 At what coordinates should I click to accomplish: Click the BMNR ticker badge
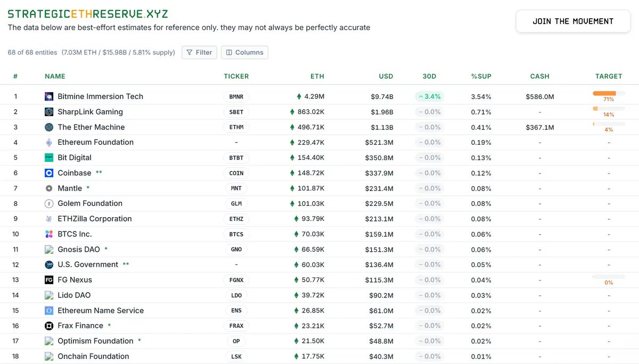pos(236,97)
